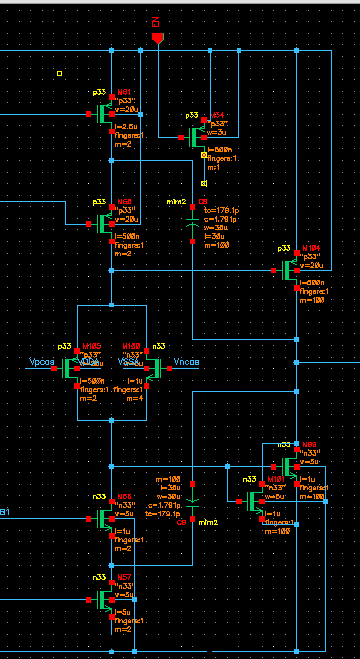This screenshot has width=360, height=659.
Task: Select the Vncas net label
Action: [187, 362]
